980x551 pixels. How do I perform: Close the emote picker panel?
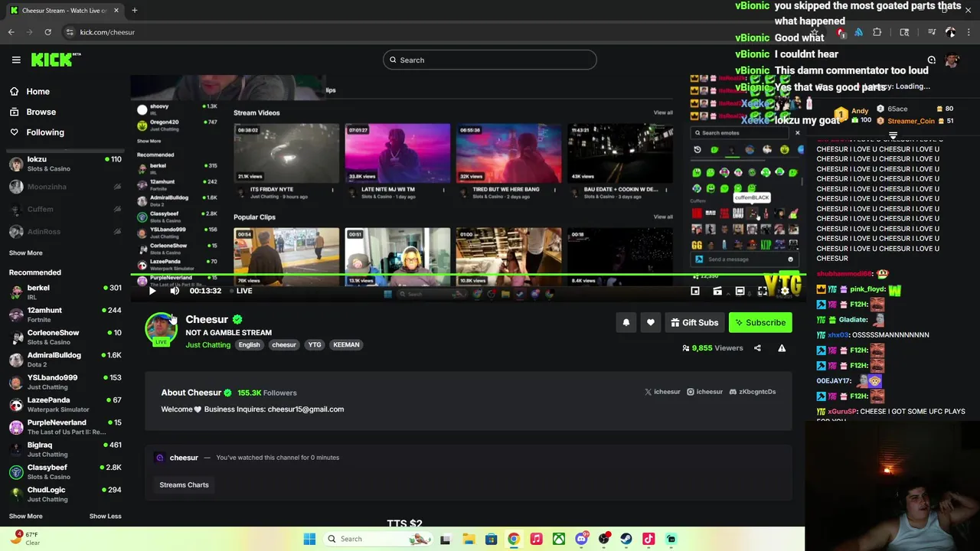(x=797, y=133)
